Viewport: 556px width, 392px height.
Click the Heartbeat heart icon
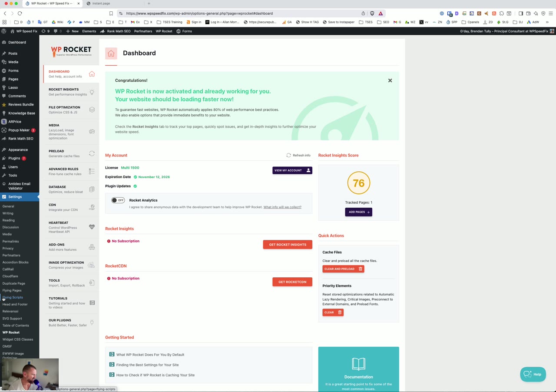[92, 226]
